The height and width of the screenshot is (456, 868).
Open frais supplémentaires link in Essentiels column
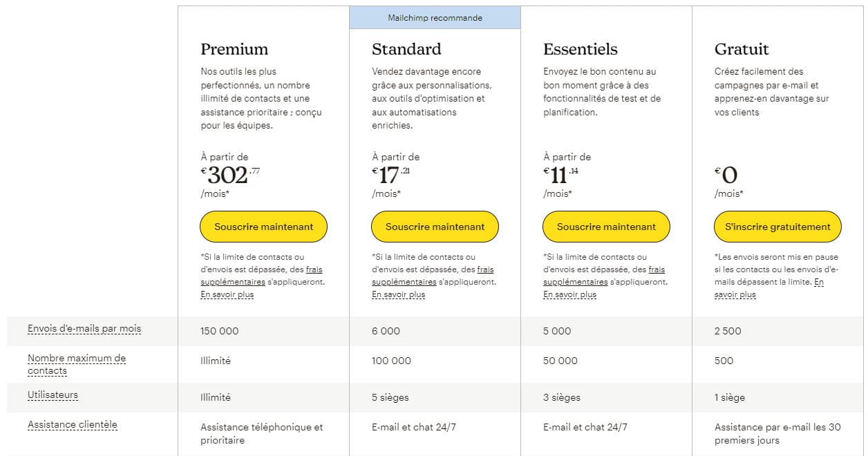coord(576,282)
